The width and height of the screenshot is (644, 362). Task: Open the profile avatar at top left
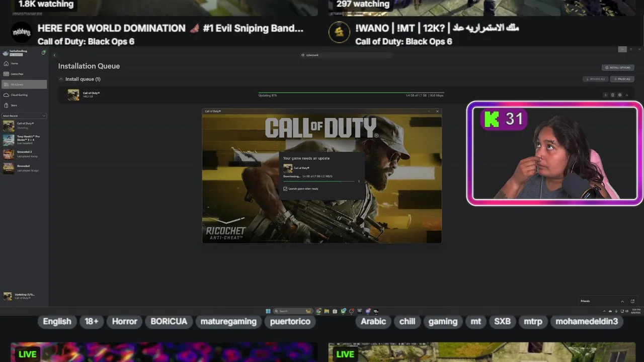click(x=6, y=53)
